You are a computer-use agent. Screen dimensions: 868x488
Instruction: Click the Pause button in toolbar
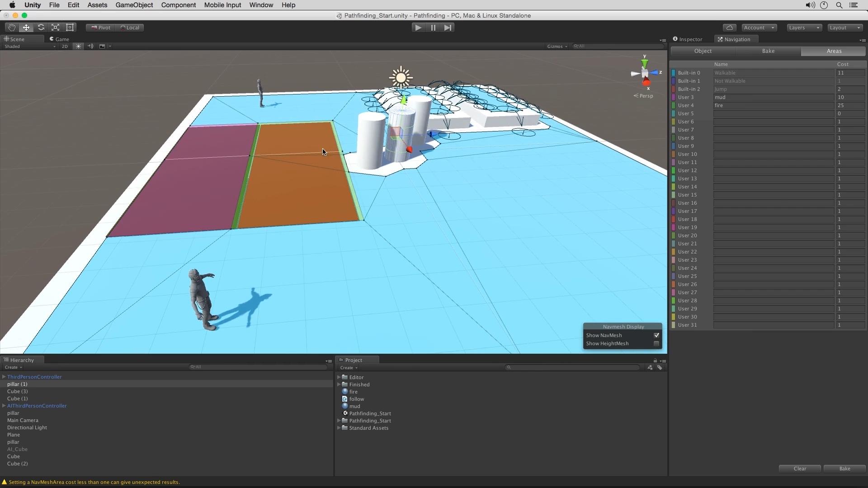[433, 28]
